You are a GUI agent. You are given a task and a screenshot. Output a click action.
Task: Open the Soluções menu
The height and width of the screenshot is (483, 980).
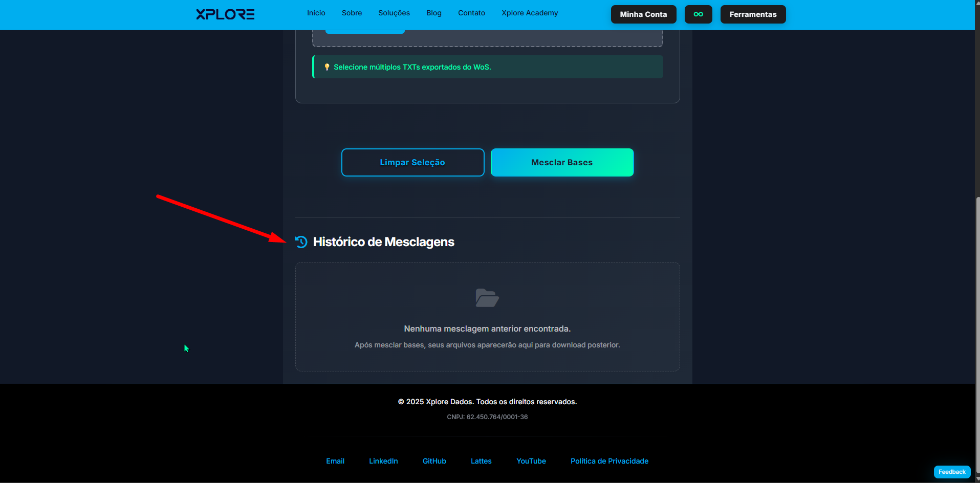394,13
